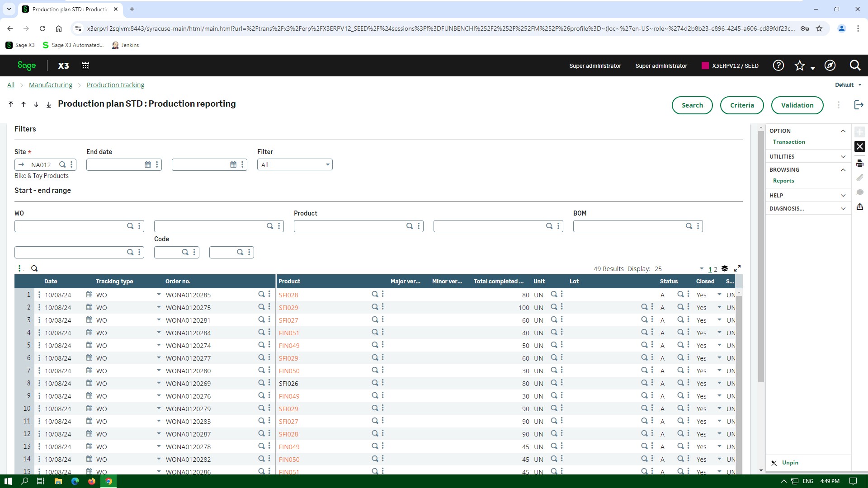This screenshot has width=868, height=488.
Task: Click Unpin to unpin the side panel
Action: (x=789, y=463)
